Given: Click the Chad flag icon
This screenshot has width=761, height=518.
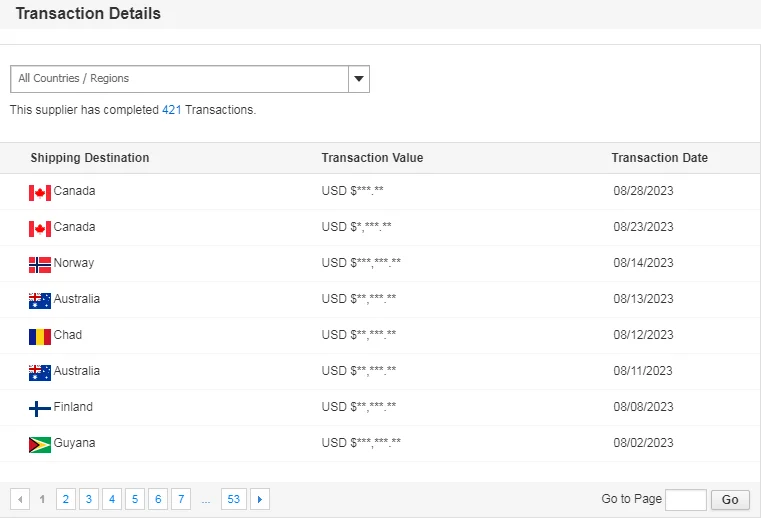Looking at the screenshot, I should [x=40, y=336].
